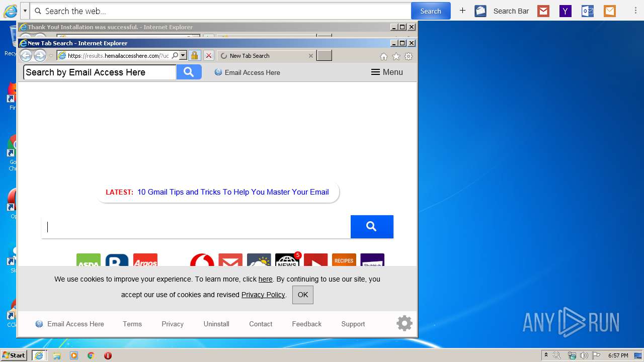Click the cookie notice 'here' link

[x=265, y=279]
